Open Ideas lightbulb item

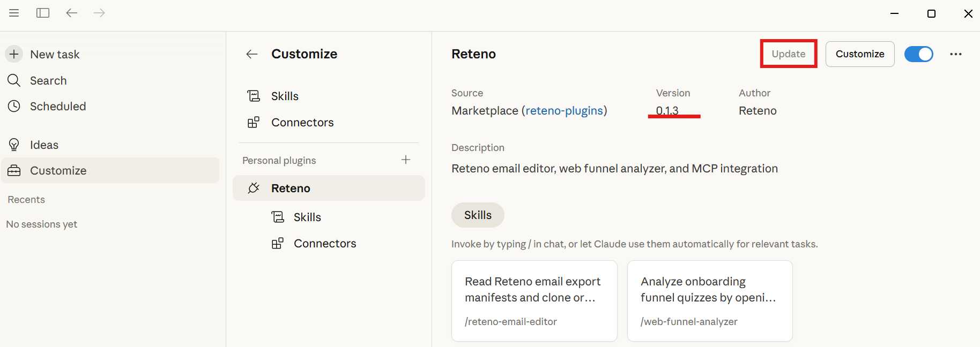44,145
